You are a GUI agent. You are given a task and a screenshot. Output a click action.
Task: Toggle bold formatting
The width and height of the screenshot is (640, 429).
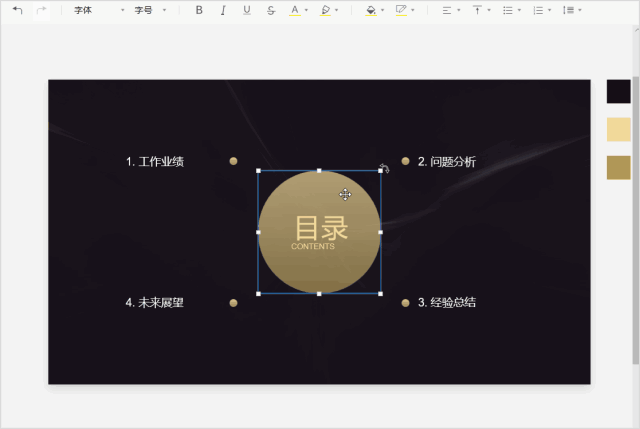pyautogui.click(x=199, y=10)
